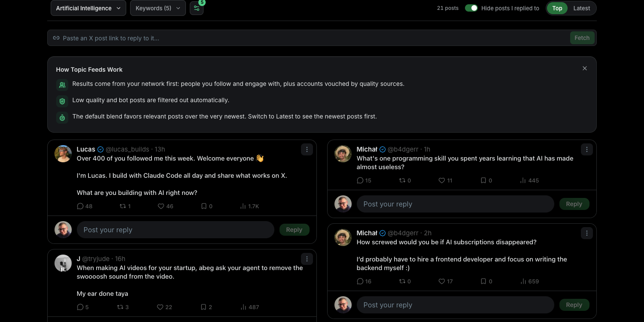Dismiss the How Topic Feeds Work panel
Viewport: 644px width, 322px height.
pos(584,68)
